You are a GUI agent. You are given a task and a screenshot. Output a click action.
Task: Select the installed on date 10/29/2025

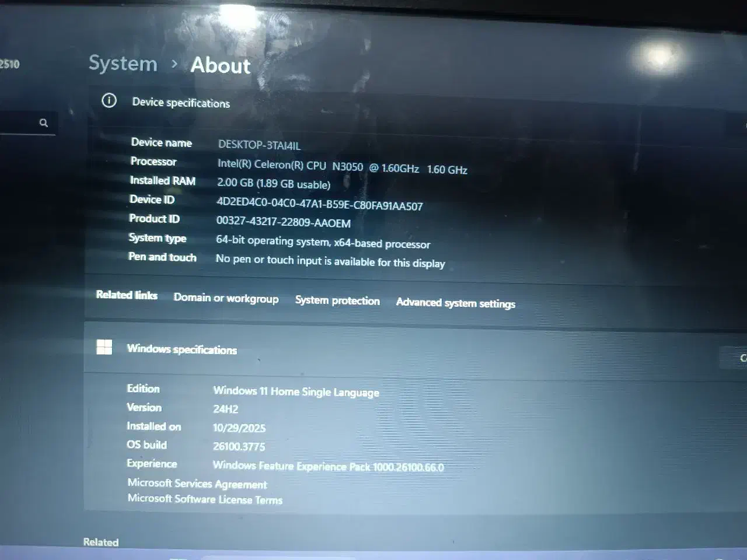239,428
